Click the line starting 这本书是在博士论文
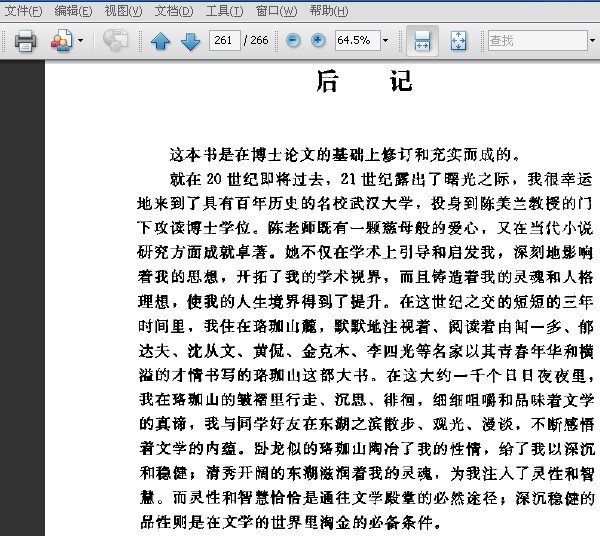The height and width of the screenshot is (536, 600). click(x=345, y=154)
